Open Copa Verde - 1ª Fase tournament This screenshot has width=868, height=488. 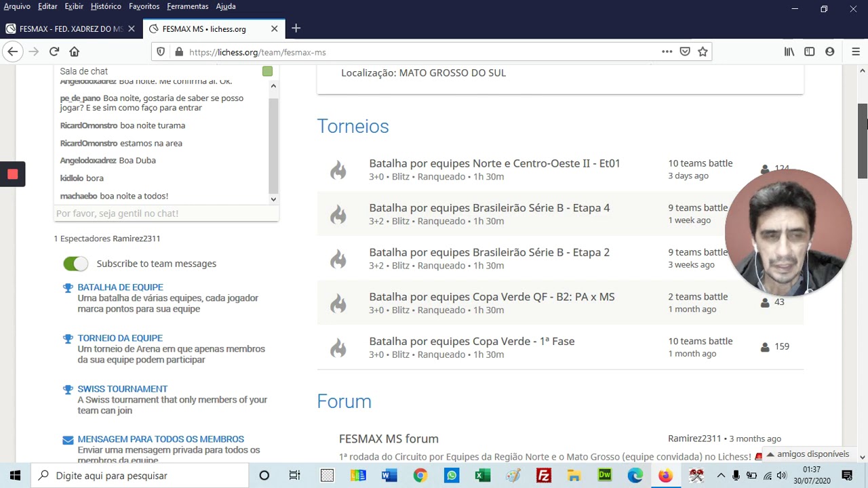(471, 342)
